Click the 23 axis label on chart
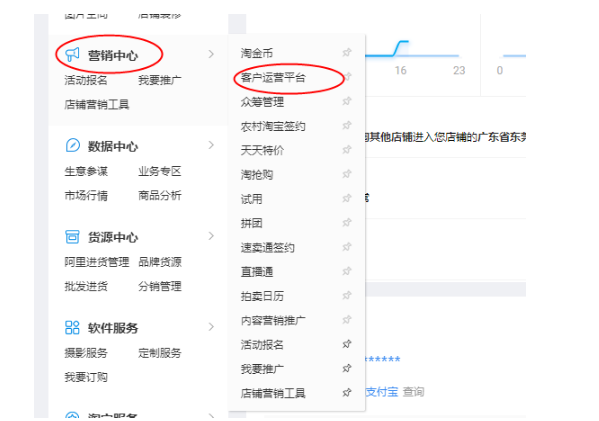 pyautogui.click(x=459, y=70)
